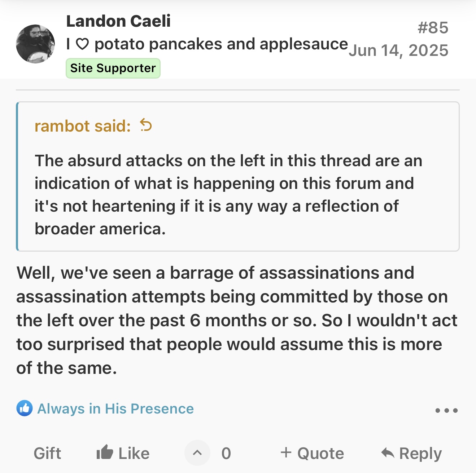
Task: Click the thumbs-up Like icon
Action: [105, 452]
